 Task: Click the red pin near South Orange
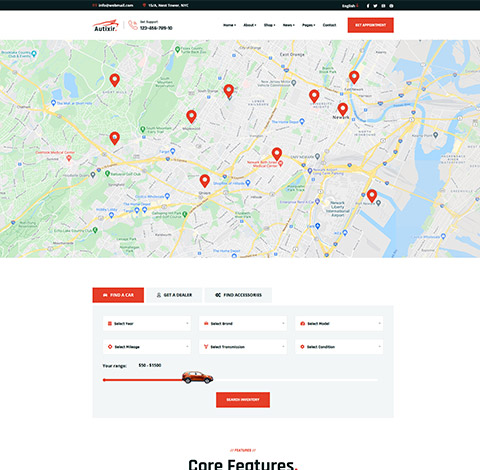pos(228,91)
